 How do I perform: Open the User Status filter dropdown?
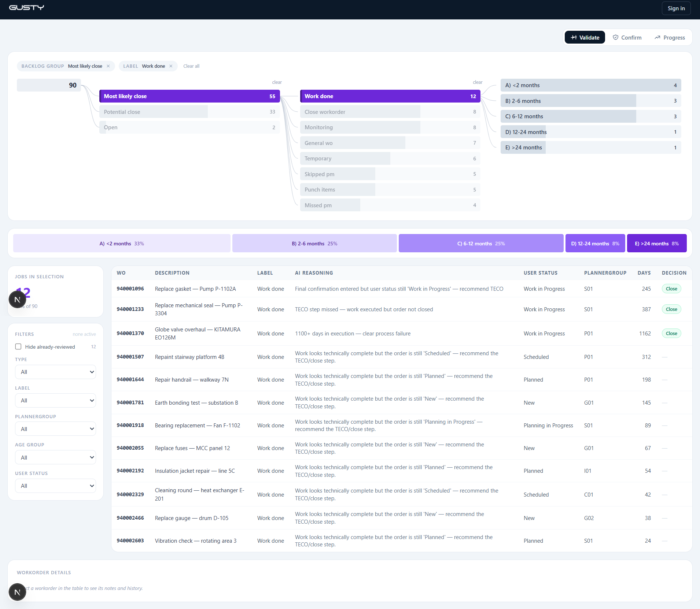55,486
